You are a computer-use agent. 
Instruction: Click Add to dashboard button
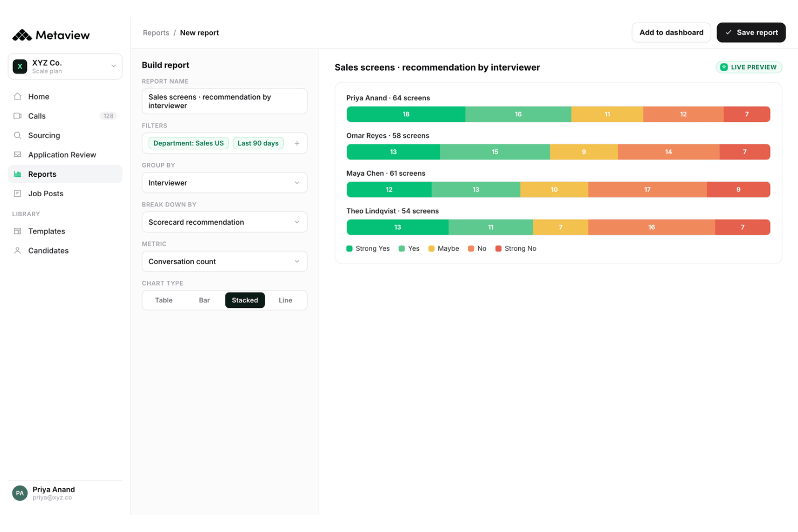point(671,32)
